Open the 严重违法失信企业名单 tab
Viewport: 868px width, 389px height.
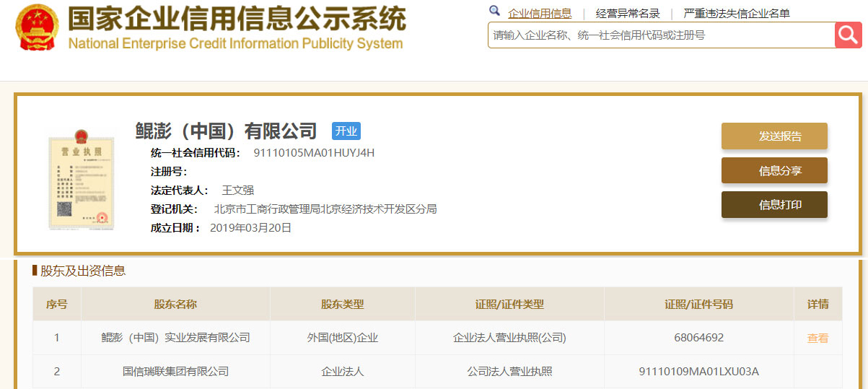click(736, 13)
